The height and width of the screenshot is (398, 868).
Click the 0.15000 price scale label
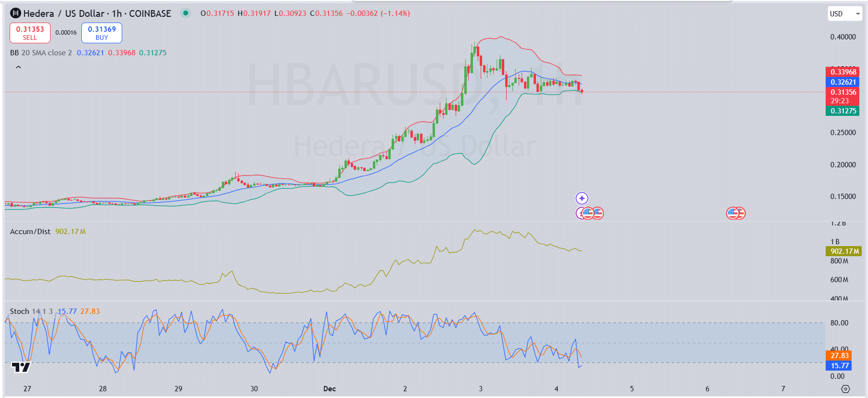click(843, 197)
